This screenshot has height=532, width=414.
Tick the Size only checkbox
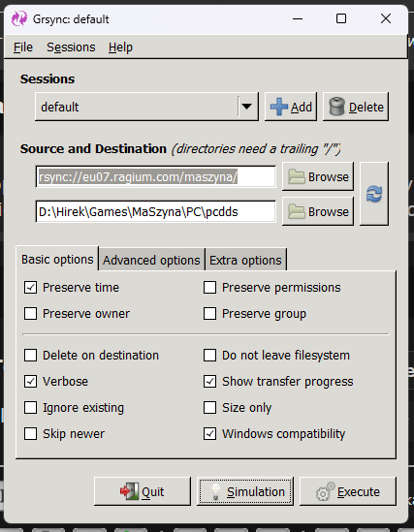click(209, 408)
